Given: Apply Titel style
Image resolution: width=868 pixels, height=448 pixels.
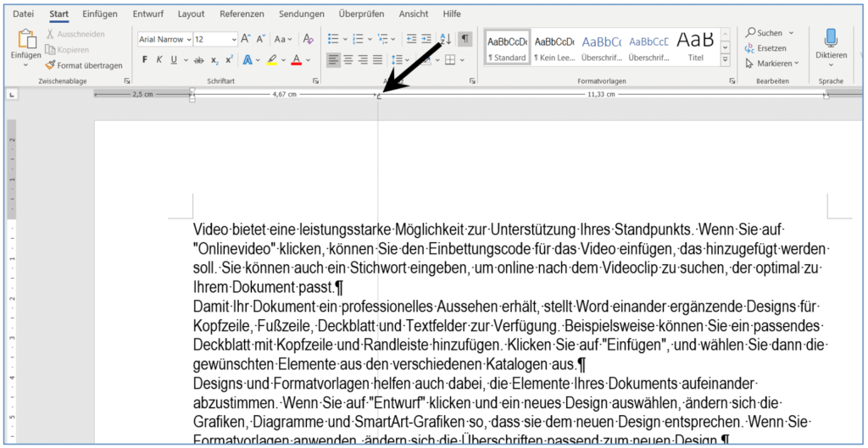Looking at the screenshot, I should [x=696, y=47].
